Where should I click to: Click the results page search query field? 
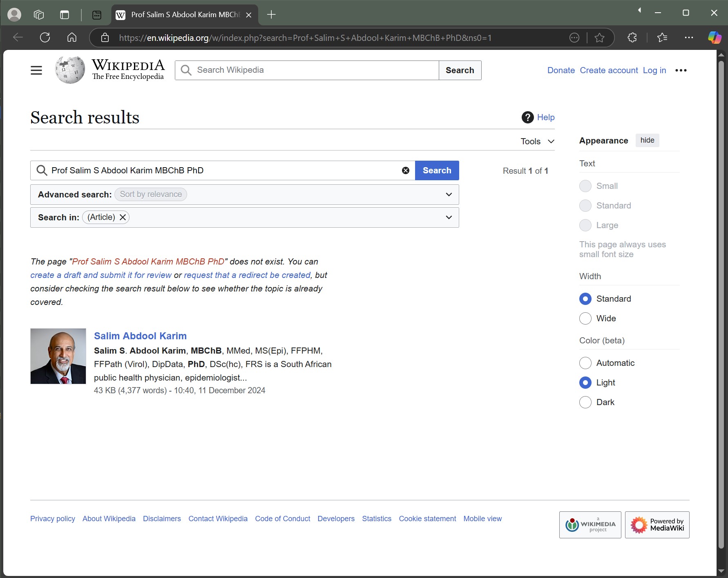(223, 170)
